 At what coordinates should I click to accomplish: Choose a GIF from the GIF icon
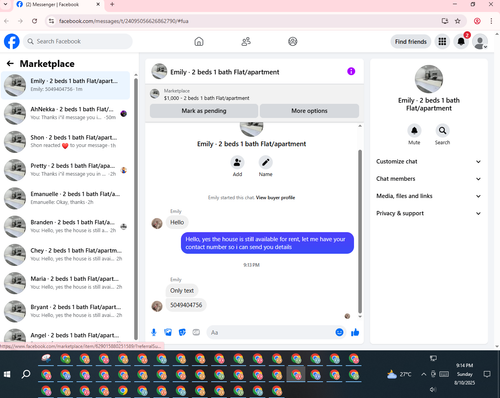coord(196,332)
